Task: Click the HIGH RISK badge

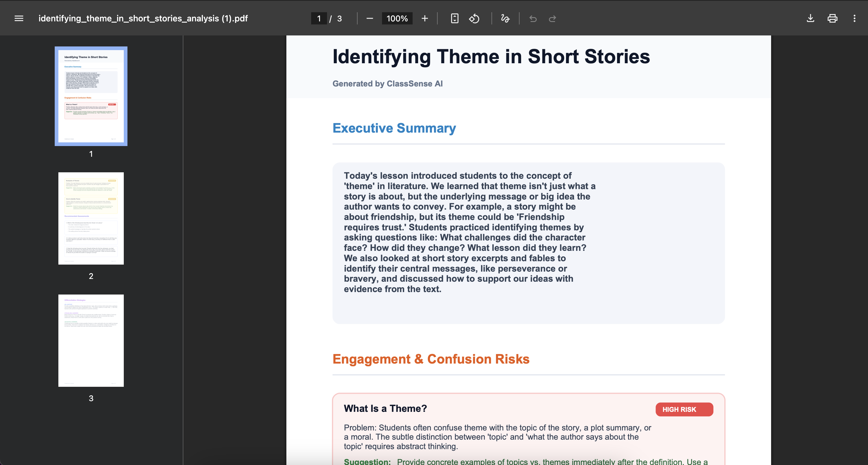Action: (x=684, y=409)
